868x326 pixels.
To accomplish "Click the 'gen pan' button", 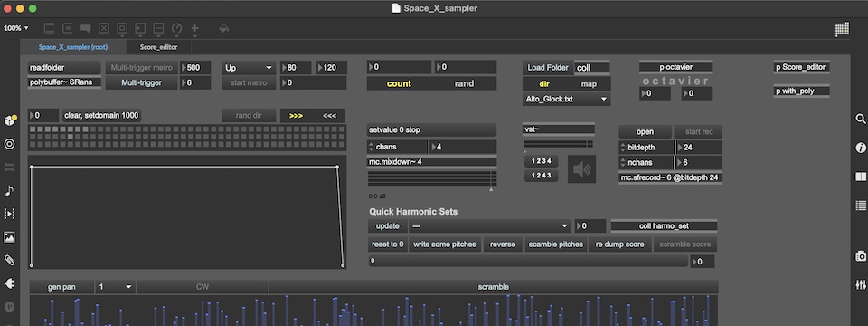I will pyautogui.click(x=62, y=287).
